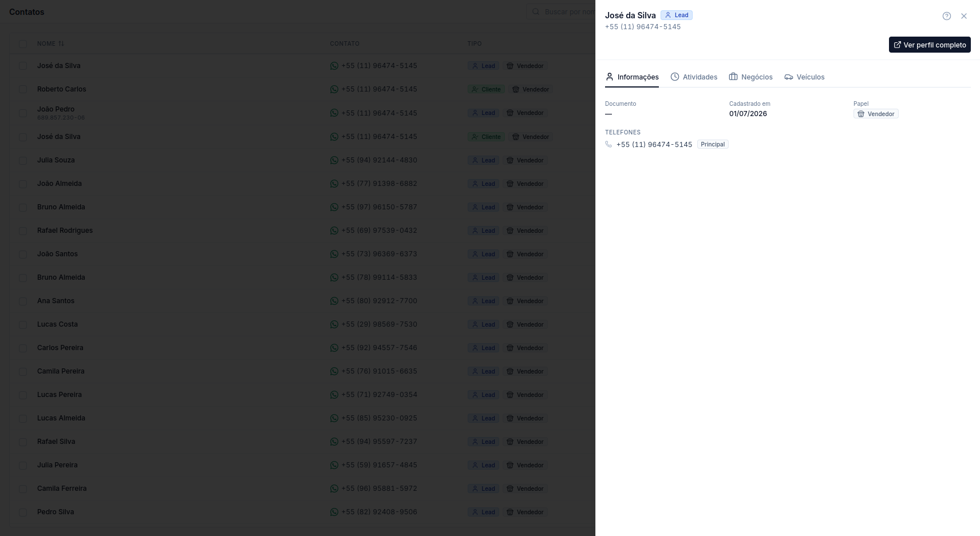
Task: Open the Carlos Pereira contact name
Action: 60,348
